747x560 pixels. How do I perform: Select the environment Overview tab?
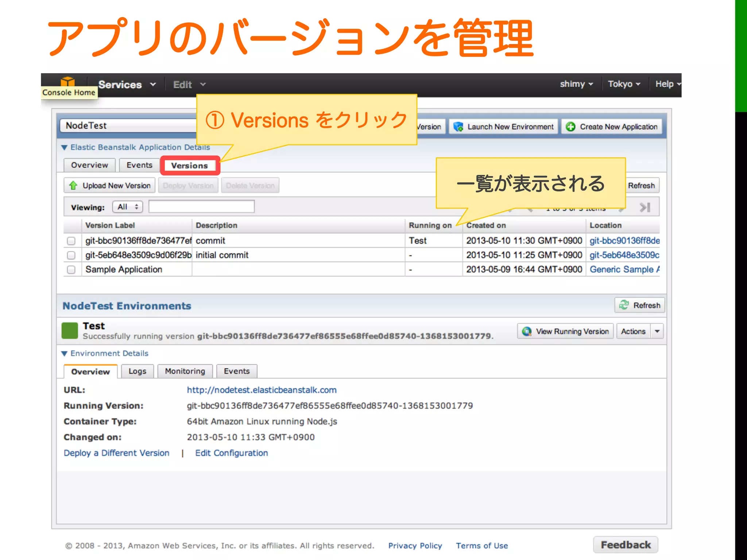(x=90, y=372)
